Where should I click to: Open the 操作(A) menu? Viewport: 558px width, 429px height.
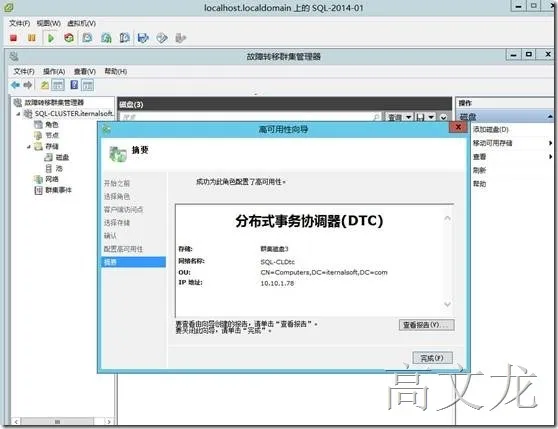(x=54, y=72)
